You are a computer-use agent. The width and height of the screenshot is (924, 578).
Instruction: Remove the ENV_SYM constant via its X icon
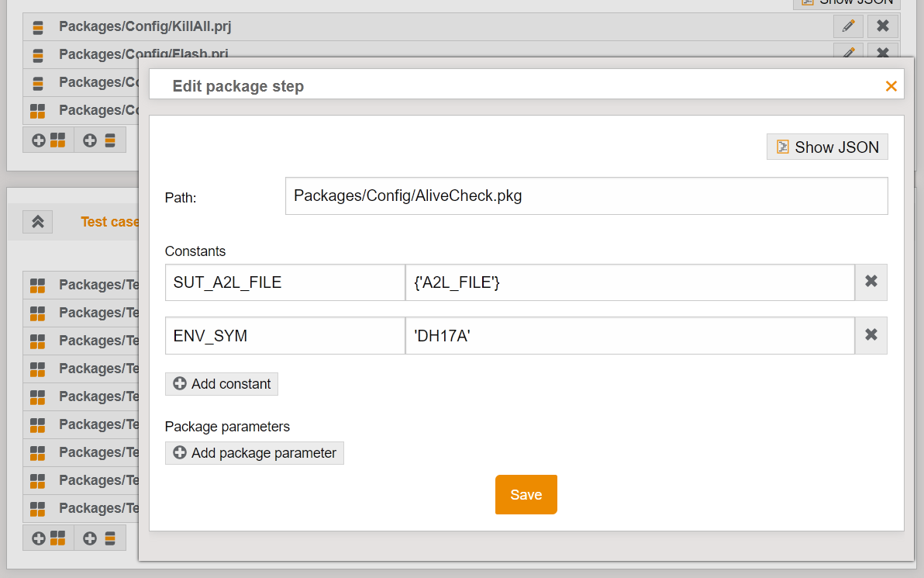(x=871, y=335)
